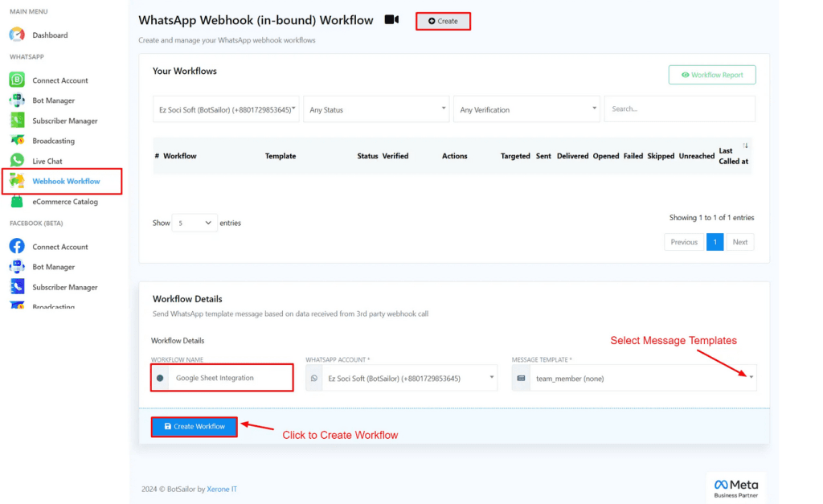This screenshot has width=823, height=504.
Task: Open Broadcasting under WhatsApp menu
Action: point(53,141)
